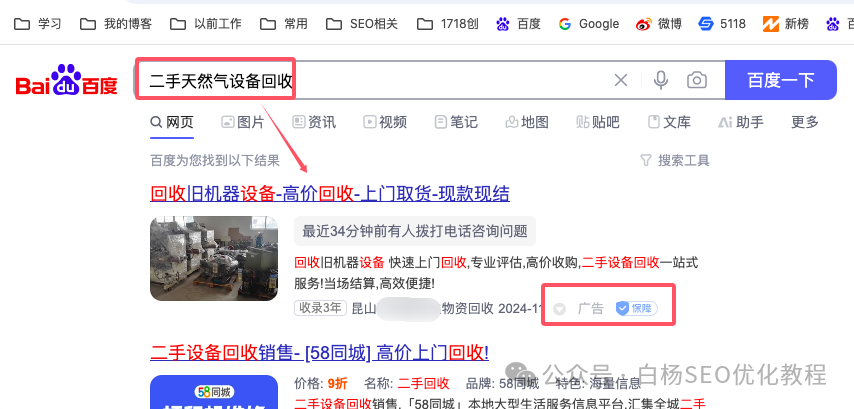Open the 5118 bookmark
854x409 pixels.
(x=722, y=24)
